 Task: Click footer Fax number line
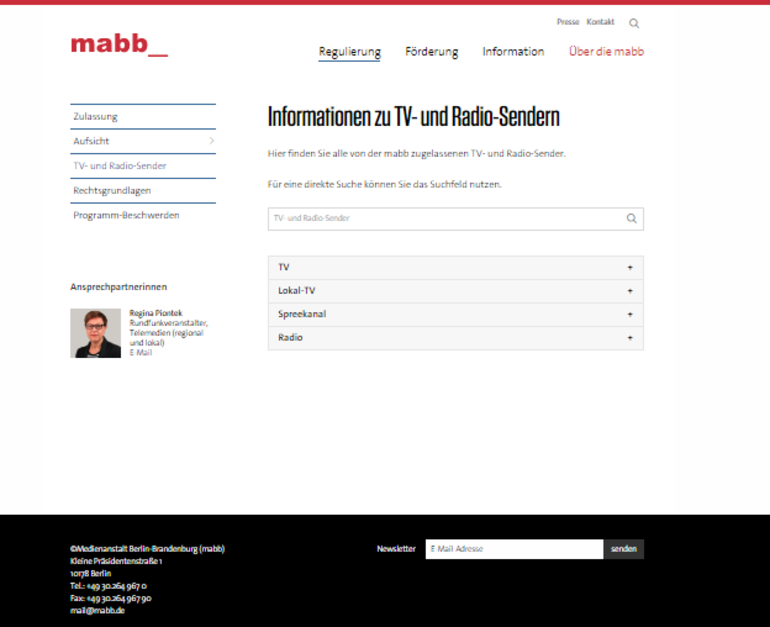(x=110, y=598)
